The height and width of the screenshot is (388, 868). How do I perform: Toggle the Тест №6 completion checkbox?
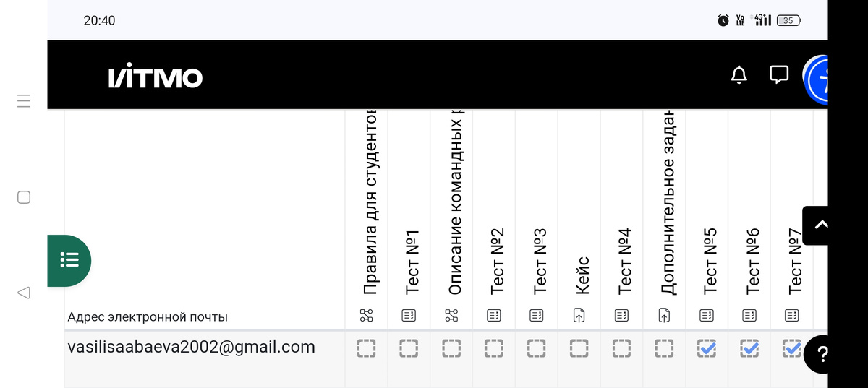point(750,350)
